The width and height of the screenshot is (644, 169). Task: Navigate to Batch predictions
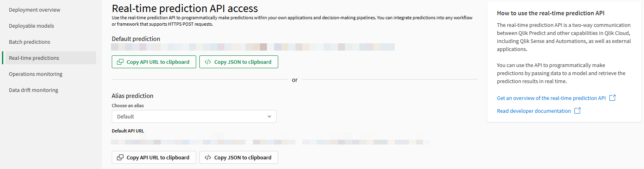point(29,42)
